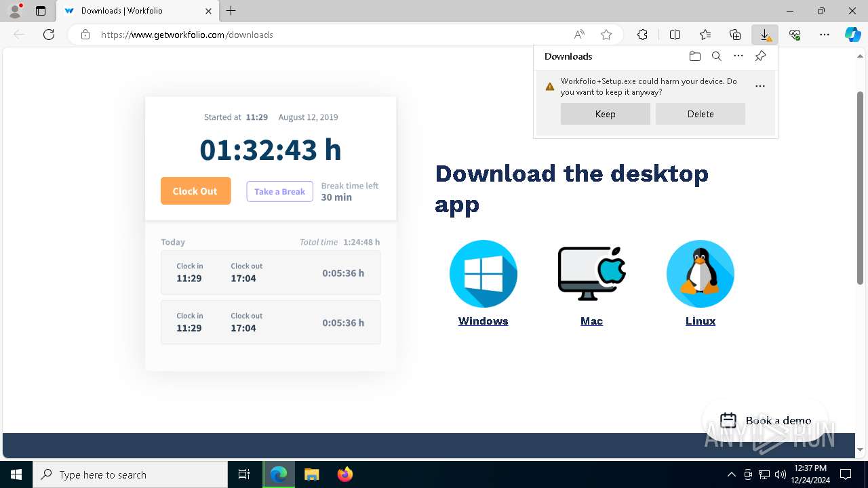Open more options in Downloads panel header

[x=738, y=56]
